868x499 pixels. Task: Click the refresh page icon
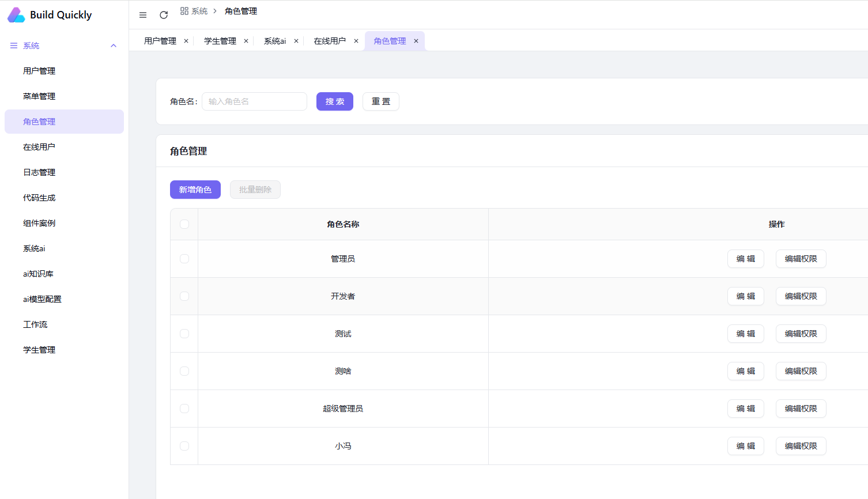point(164,15)
